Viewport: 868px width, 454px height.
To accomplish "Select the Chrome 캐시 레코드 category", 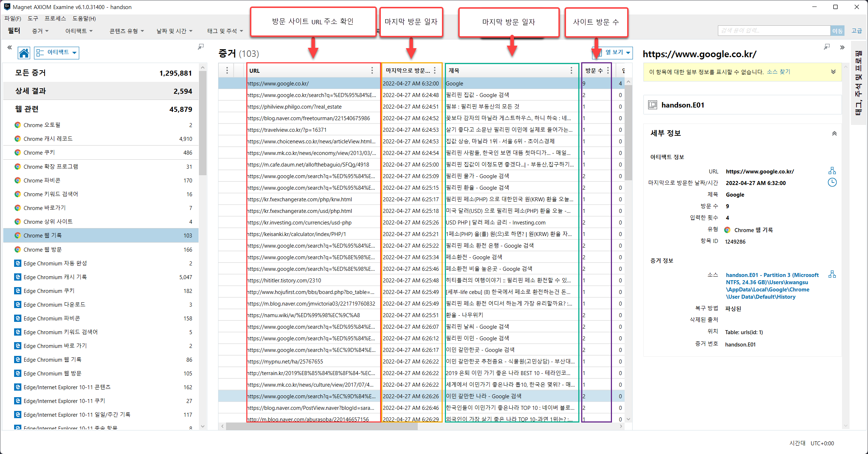I will tap(101, 139).
